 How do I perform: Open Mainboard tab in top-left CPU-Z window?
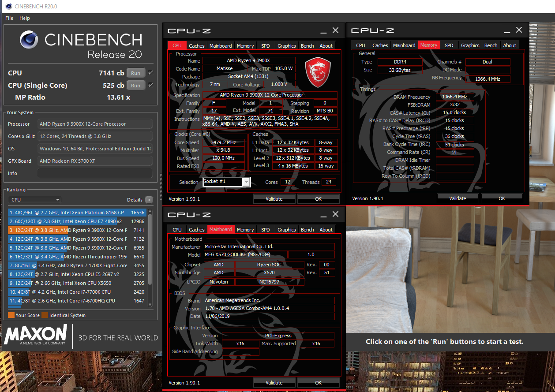coord(221,46)
